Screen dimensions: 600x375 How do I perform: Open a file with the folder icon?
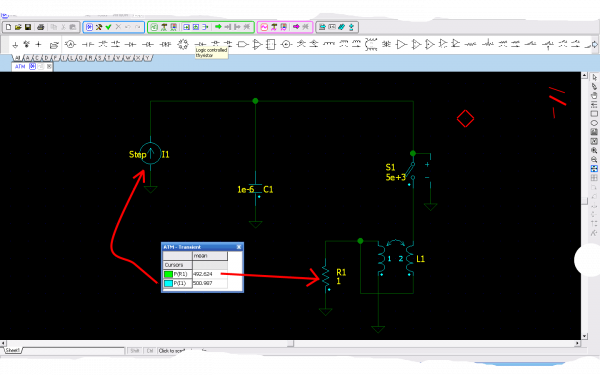[x=18, y=27]
